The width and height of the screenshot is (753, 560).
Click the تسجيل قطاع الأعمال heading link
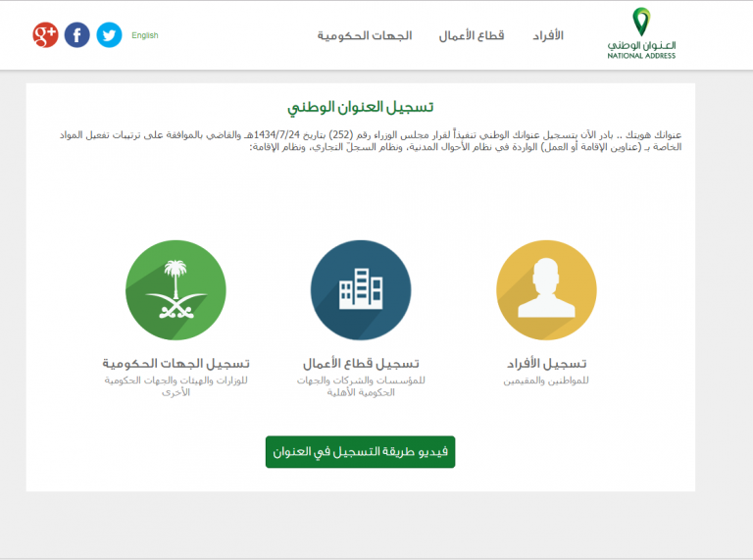pos(361,364)
